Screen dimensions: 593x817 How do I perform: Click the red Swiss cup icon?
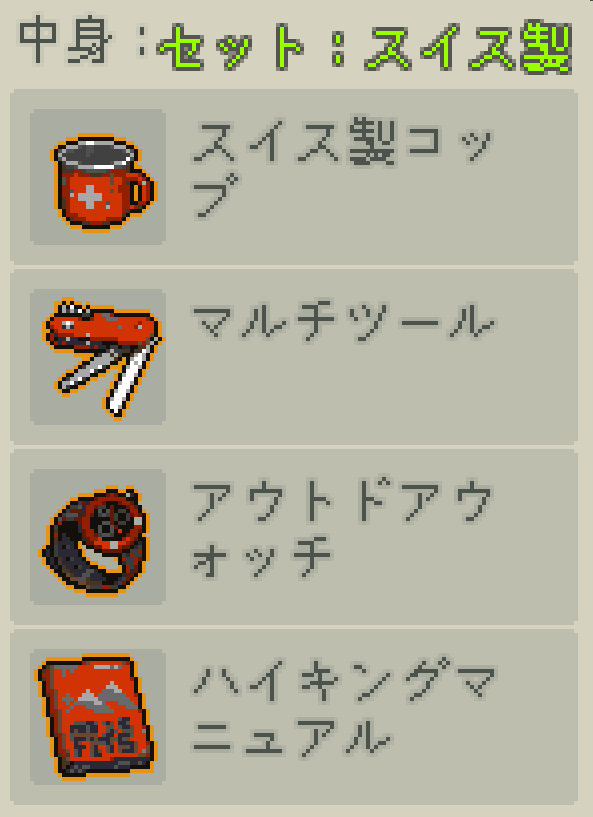tap(103, 181)
